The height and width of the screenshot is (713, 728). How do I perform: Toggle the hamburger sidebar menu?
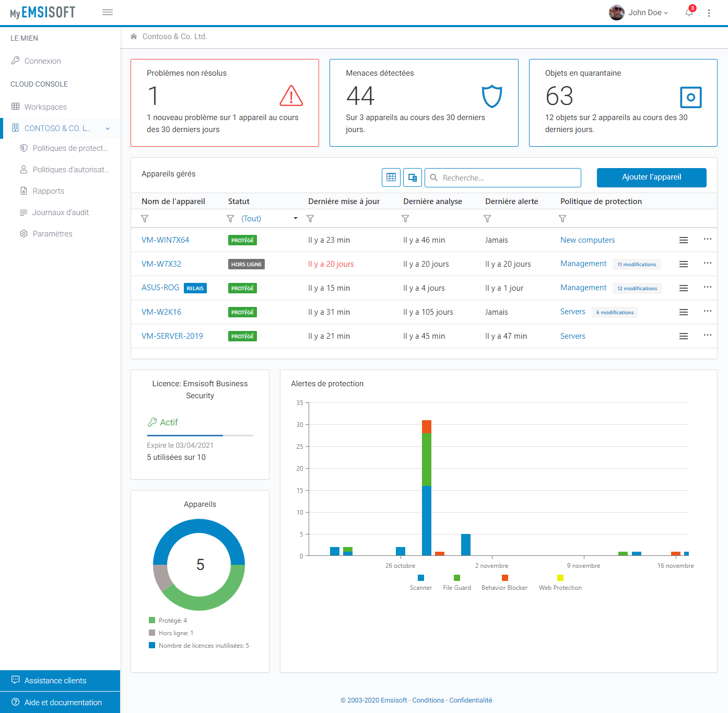108,12
